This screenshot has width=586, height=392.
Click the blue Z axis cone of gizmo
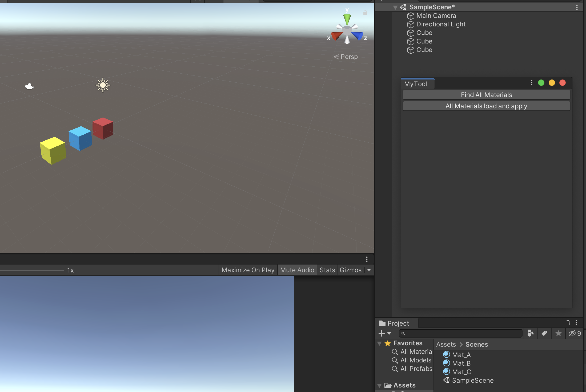[x=357, y=35]
